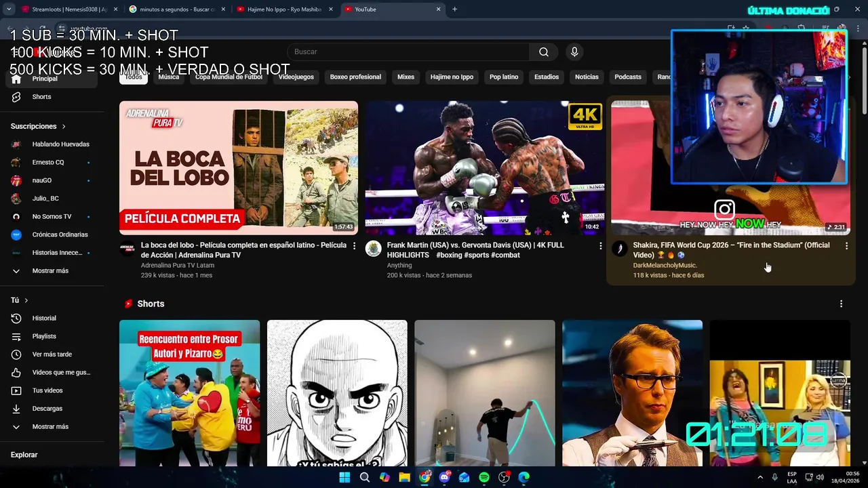Open Shorts in the sidebar
This screenshot has width=868, height=488.
tap(52, 97)
